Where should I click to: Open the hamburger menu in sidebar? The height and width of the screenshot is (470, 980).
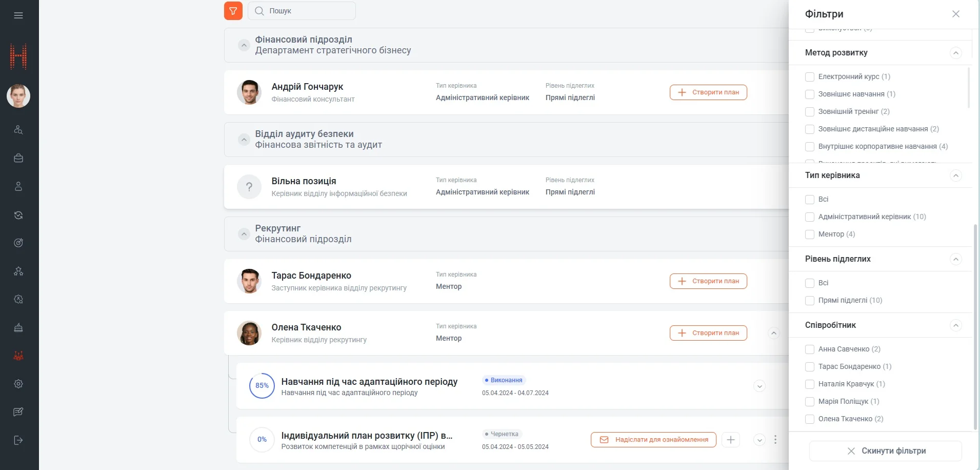18,15
